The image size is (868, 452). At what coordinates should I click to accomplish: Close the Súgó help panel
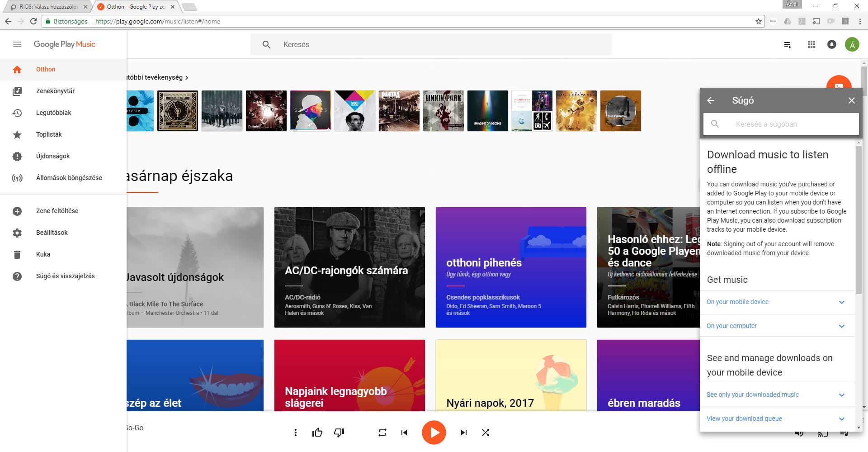click(852, 100)
